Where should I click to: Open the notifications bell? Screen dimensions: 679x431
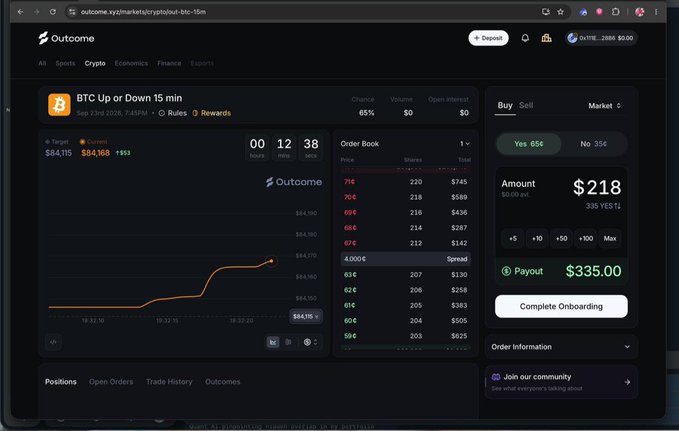pyautogui.click(x=525, y=38)
